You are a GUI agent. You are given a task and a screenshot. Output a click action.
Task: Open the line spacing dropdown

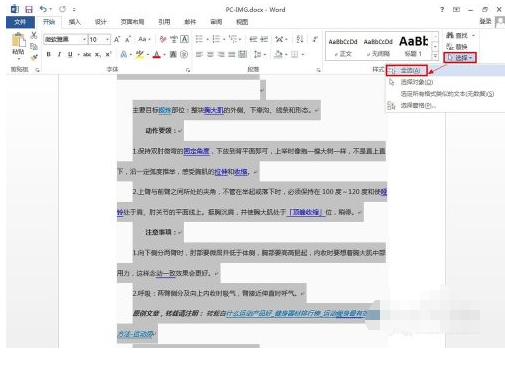260,54
